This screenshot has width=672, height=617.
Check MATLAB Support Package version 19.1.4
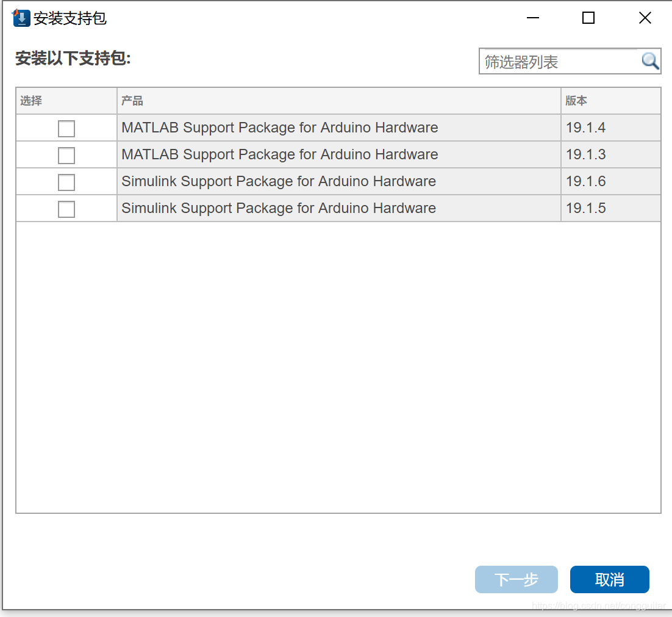(66, 129)
